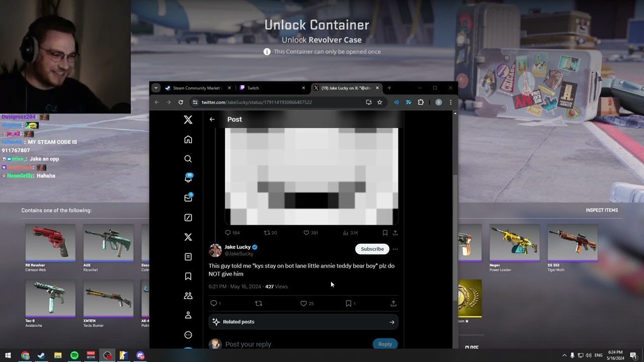The height and width of the screenshot is (362, 644).
Task: Open the volume control in system tray
Action: tap(589, 355)
